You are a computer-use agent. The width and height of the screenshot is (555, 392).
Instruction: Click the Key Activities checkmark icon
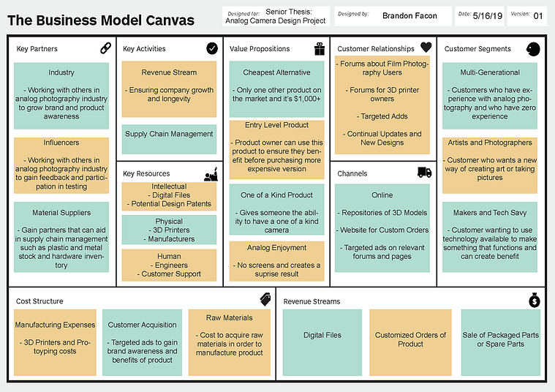pyautogui.click(x=212, y=48)
